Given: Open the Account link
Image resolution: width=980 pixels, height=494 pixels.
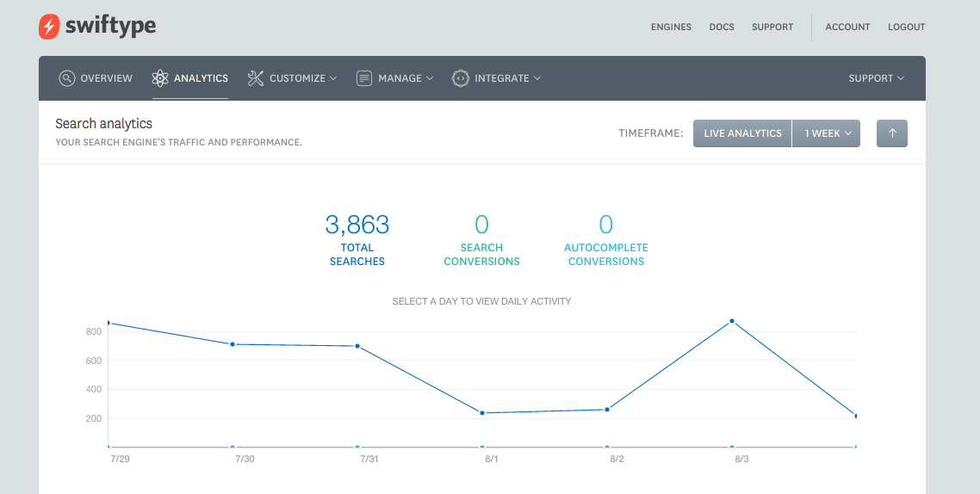Looking at the screenshot, I should click(847, 27).
